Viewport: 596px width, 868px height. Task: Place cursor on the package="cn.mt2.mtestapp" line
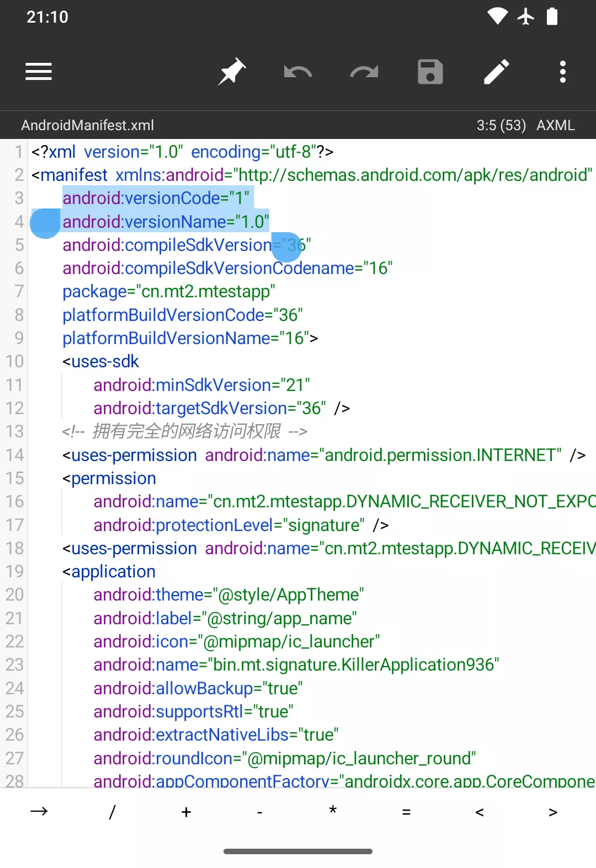[x=168, y=291]
